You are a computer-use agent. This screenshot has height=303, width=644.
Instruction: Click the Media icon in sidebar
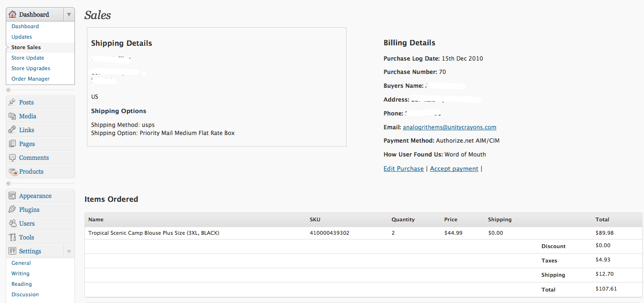pyautogui.click(x=12, y=116)
